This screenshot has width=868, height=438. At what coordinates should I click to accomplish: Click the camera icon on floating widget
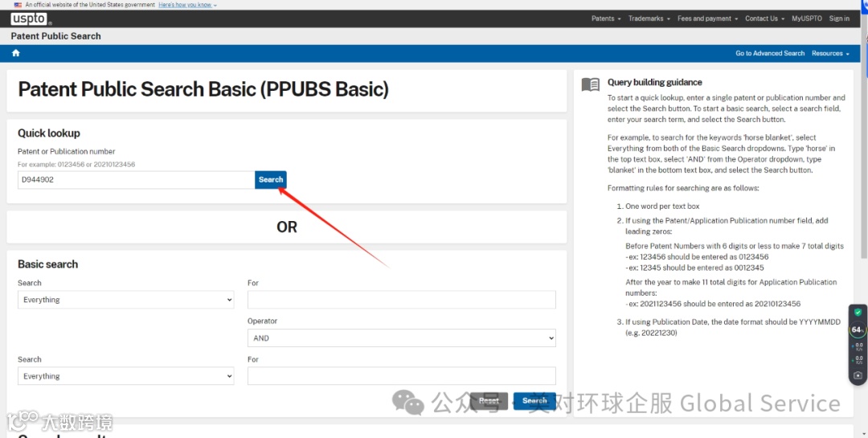point(858,375)
